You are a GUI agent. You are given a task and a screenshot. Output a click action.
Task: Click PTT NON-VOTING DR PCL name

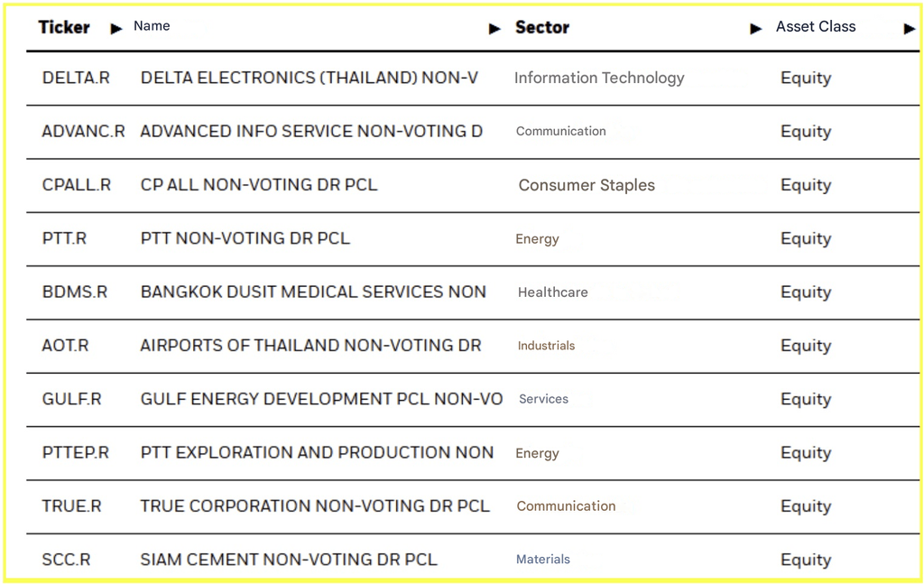coord(245,238)
